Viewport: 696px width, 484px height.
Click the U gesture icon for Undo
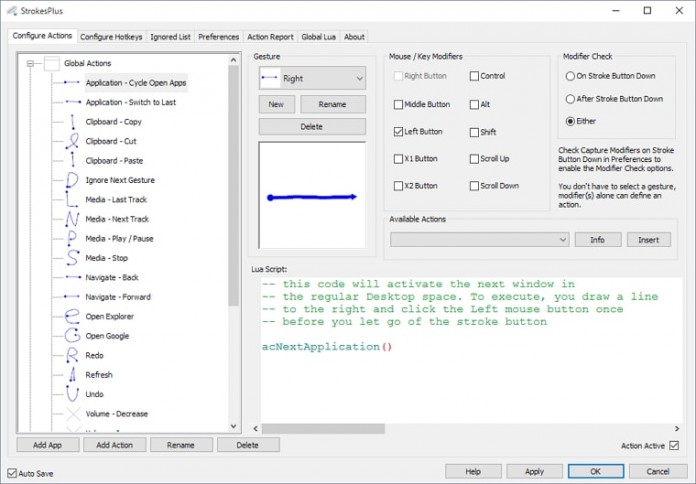tap(72, 394)
